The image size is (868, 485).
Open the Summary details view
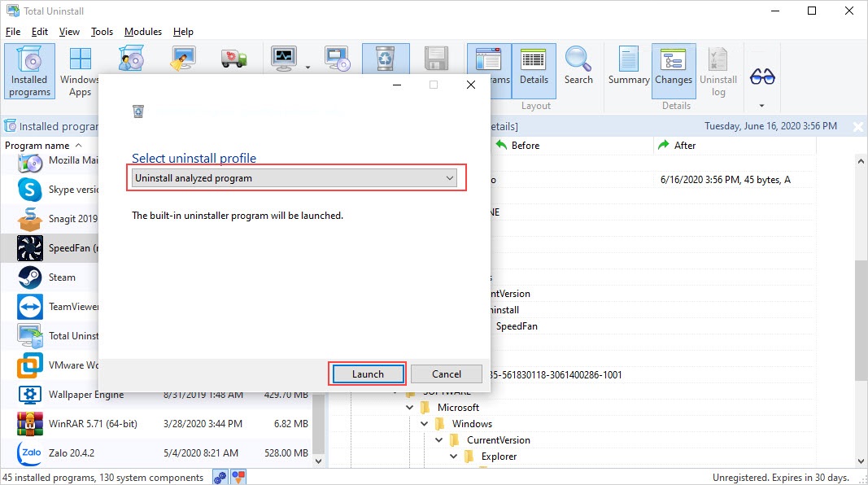coord(628,67)
